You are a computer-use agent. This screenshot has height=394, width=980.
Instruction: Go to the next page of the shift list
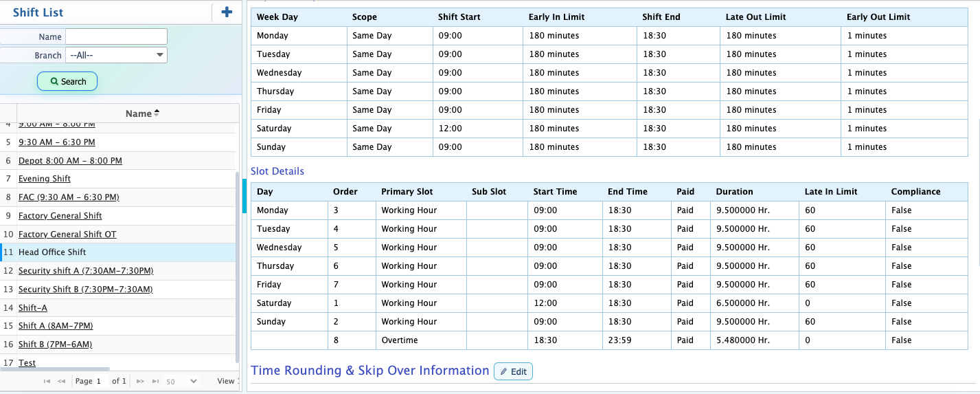click(x=140, y=381)
